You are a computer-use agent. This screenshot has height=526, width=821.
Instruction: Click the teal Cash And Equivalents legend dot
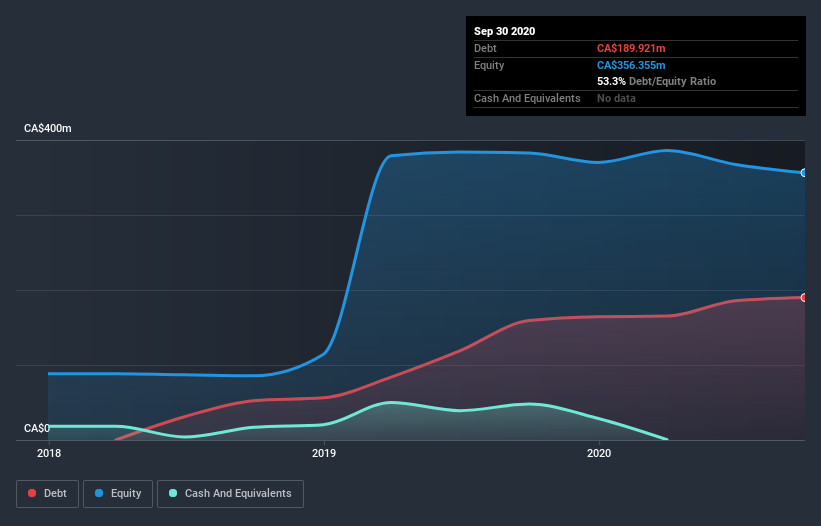(x=173, y=493)
